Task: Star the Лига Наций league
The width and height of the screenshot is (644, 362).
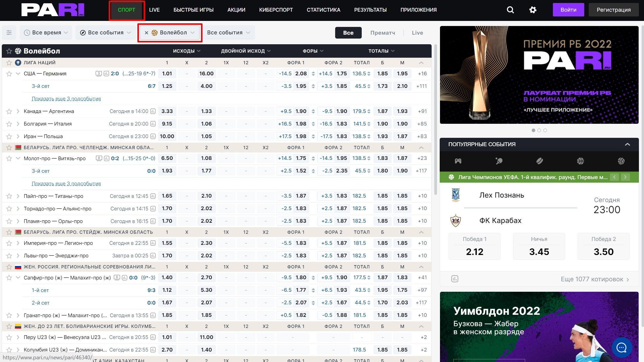Action: pos(9,63)
